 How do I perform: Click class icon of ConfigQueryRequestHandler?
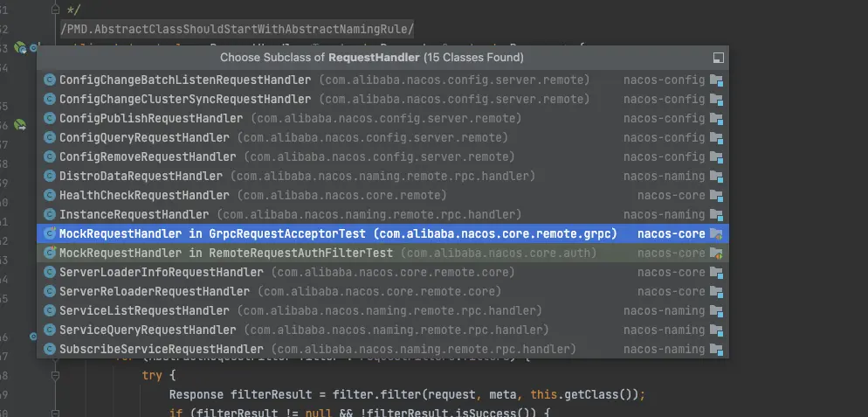(50, 137)
